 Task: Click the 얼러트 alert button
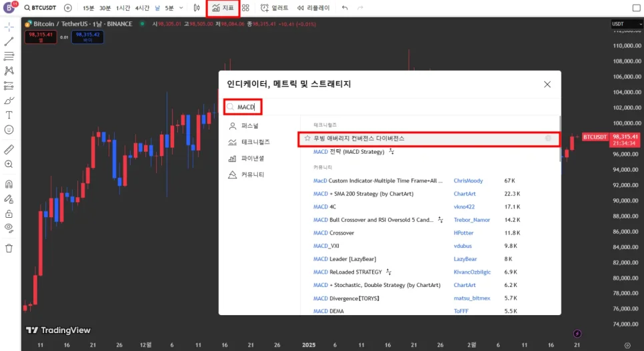pyautogui.click(x=275, y=8)
